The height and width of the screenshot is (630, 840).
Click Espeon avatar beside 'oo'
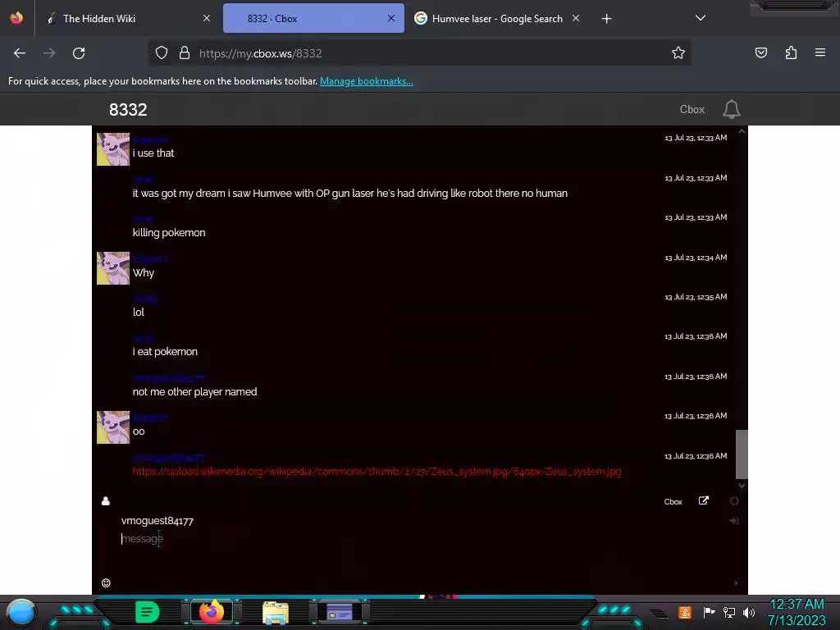coord(113,427)
